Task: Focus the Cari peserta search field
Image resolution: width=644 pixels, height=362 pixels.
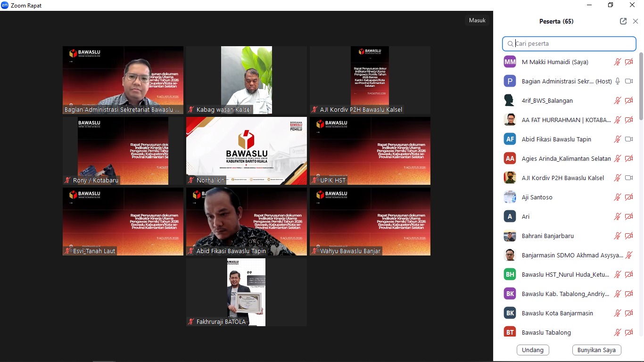Action: point(569,44)
